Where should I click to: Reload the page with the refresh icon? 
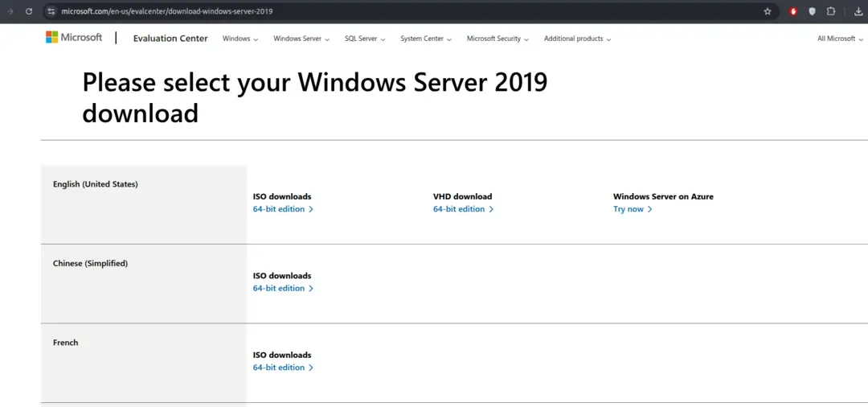coord(29,11)
